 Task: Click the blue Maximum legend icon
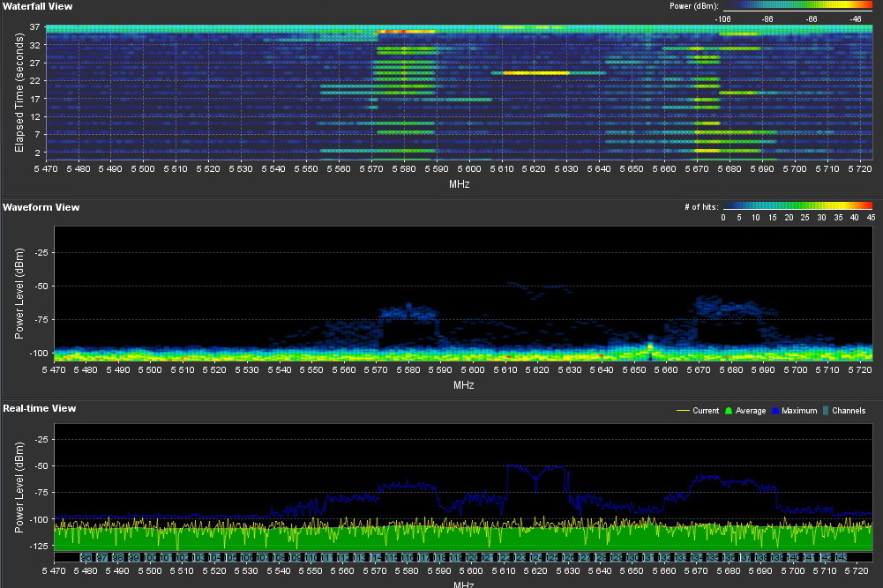pyautogui.click(x=774, y=411)
